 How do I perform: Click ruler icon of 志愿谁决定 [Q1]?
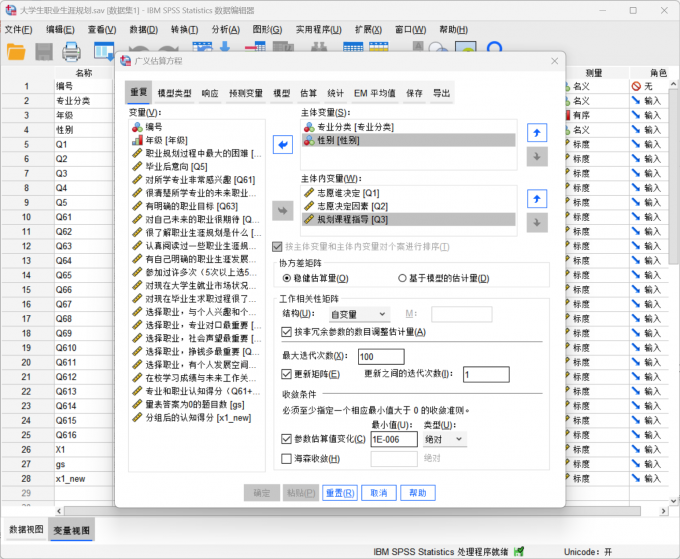click(309, 193)
